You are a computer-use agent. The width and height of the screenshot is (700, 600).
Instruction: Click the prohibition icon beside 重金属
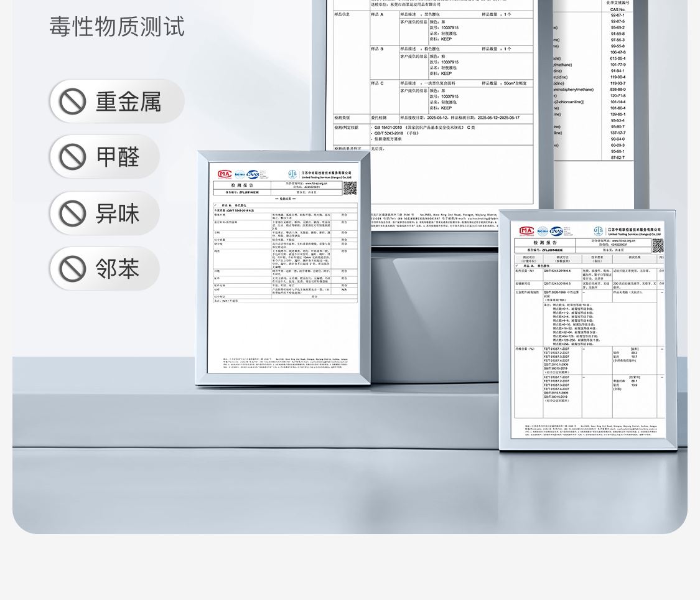[73, 101]
